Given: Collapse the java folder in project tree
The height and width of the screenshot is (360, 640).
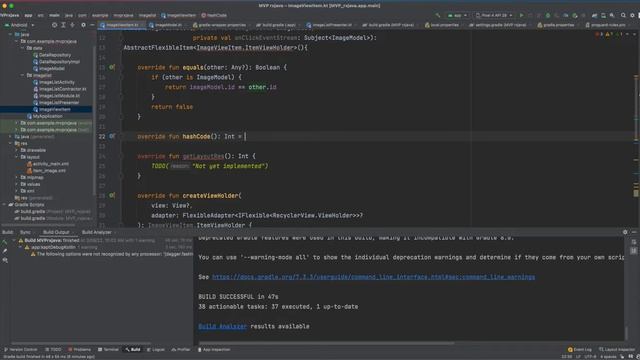Looking at the screenshot, I should pyautogui.click(x=11, y=35).
